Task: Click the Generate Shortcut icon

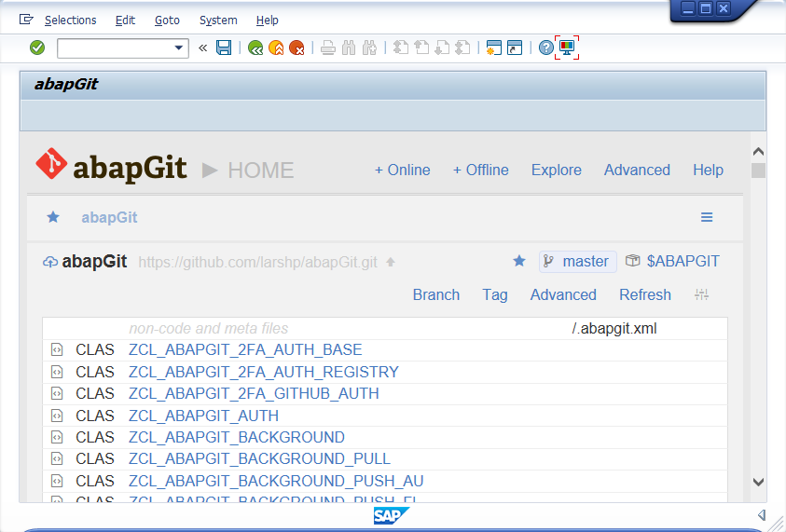Action: [515, 48]
